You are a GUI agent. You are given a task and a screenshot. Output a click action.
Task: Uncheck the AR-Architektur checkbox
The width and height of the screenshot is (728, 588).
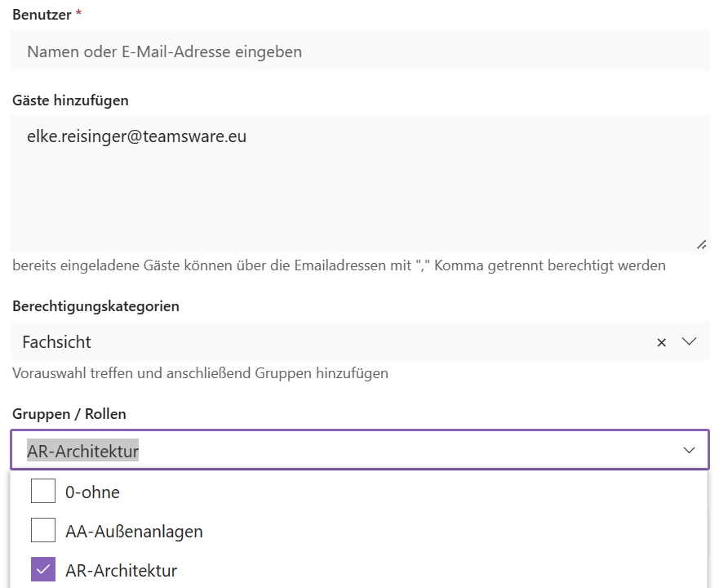[x=43, y=569]
